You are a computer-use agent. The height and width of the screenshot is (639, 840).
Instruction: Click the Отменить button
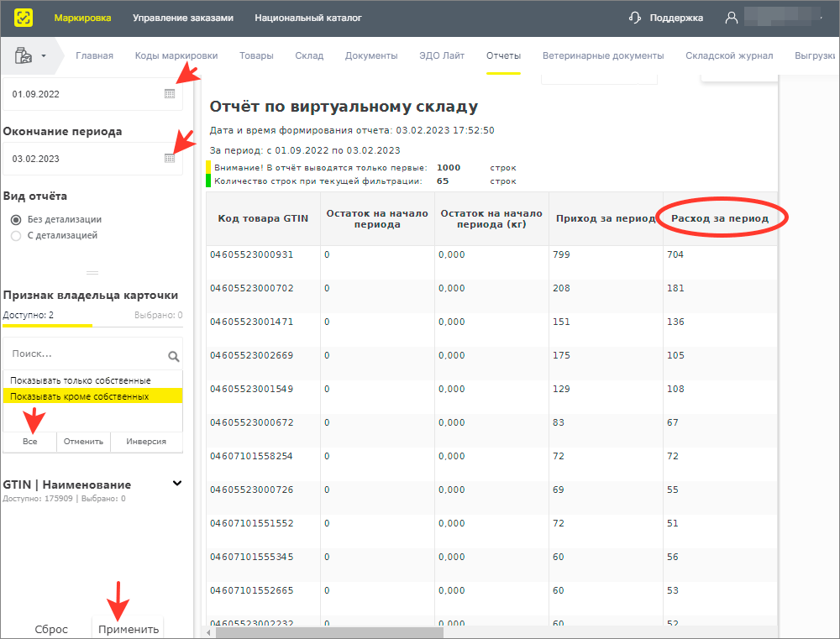[x=83, y=442]
